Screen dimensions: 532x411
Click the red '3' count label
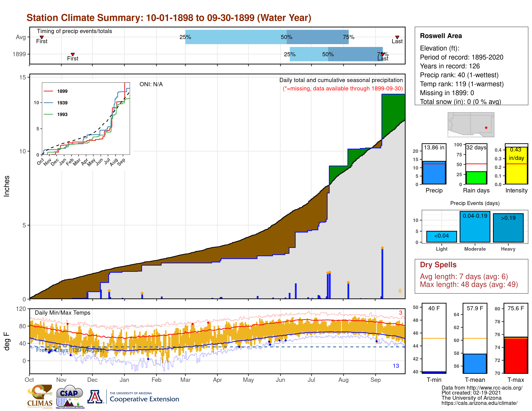click(400, 313)
